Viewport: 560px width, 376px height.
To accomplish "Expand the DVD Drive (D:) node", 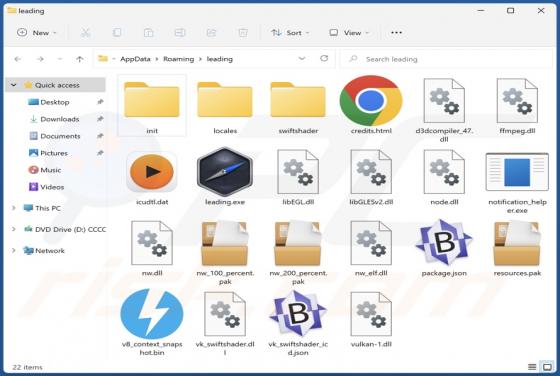I will 14,229.
